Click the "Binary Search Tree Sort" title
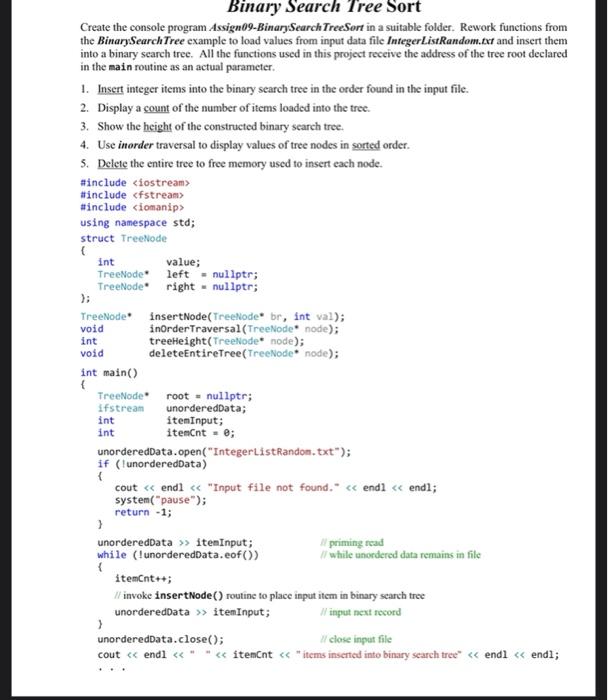Viewport: 608px width, 700px height. [324, 7]
